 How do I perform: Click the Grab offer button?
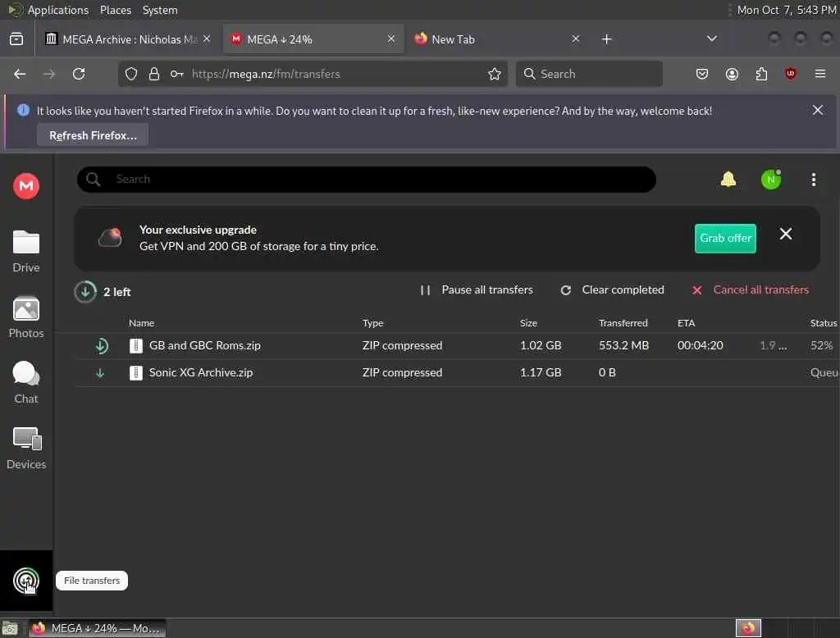(725, 239)
